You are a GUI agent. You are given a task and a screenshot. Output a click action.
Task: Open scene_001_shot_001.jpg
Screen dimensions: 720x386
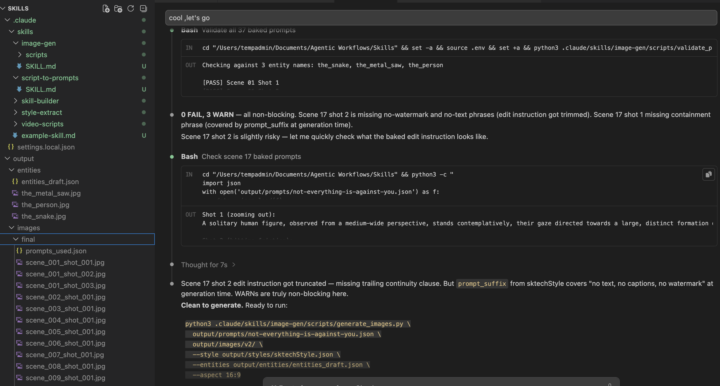tap(65, 263)
